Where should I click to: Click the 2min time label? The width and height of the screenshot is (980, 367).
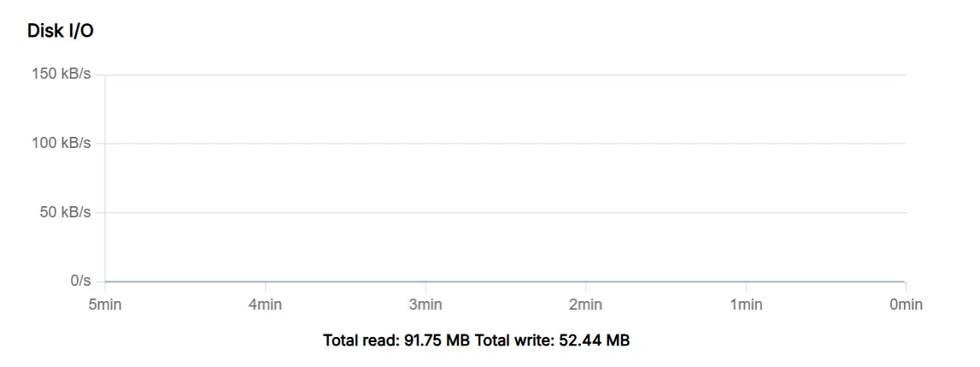tap(585, 305)
